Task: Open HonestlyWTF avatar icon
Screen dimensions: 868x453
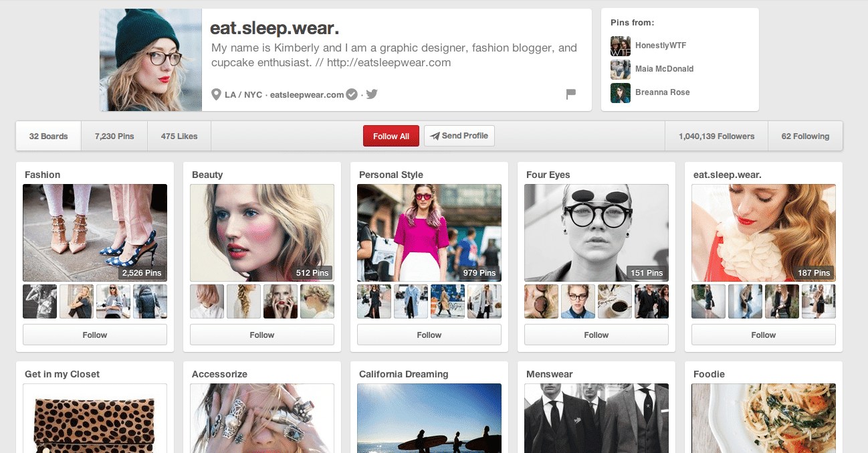Action: tap(621, 46)
